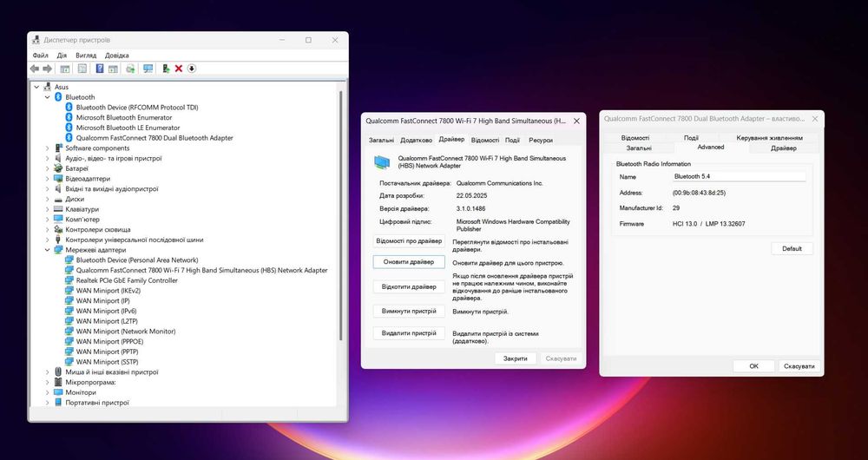Screen dimensions: 868x460
Task: Switch to Ресурси tab in Wi-Fi properties
Action: (541, 140)
